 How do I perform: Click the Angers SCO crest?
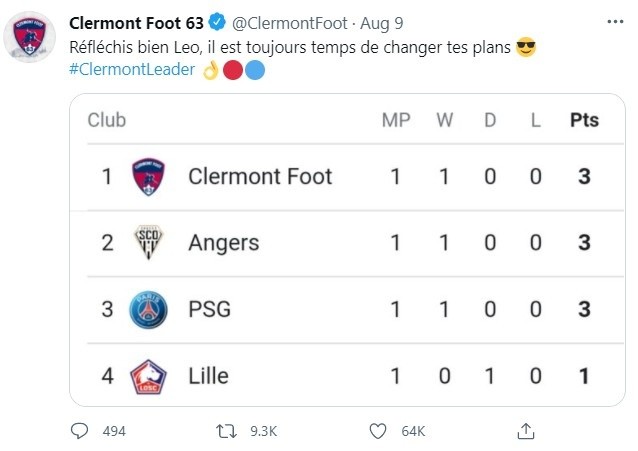coord(148,243)
